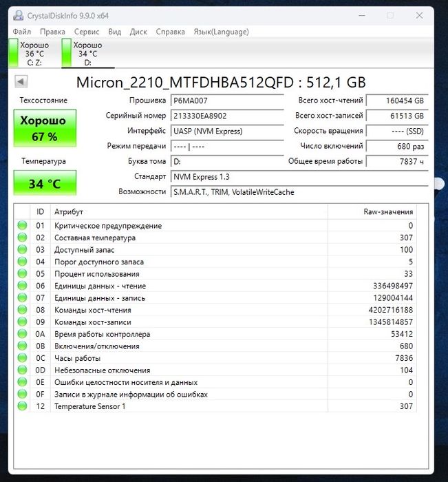Select the Критическое предупреждение attribute text
448x482 pixels.
point(108,226)
